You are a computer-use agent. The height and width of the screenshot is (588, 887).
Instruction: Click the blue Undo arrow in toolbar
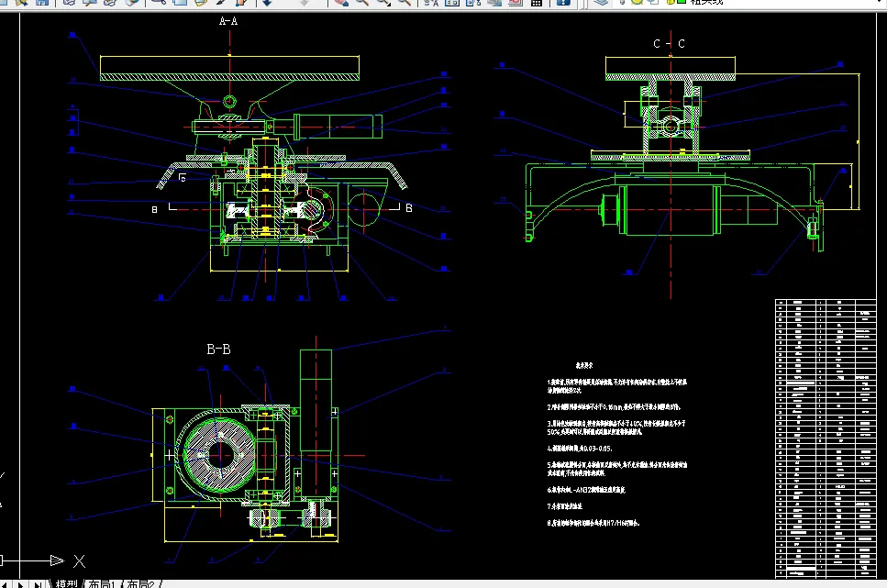pos(267,2)
